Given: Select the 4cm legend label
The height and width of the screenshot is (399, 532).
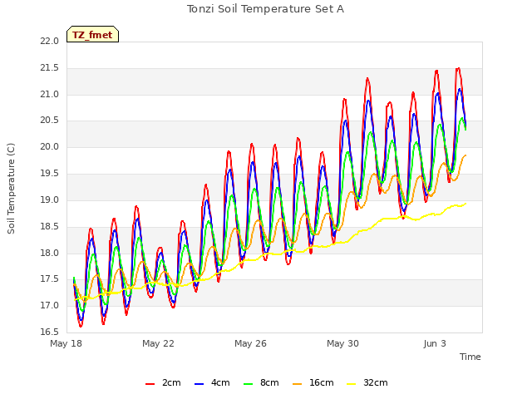Looking at the screenshot, I should click(220, 382).
